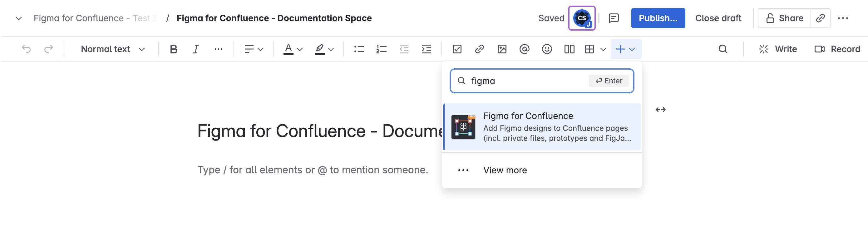Open more text formatting options
The width and height of the screenshot is (868, 237).
click(218, 49)
